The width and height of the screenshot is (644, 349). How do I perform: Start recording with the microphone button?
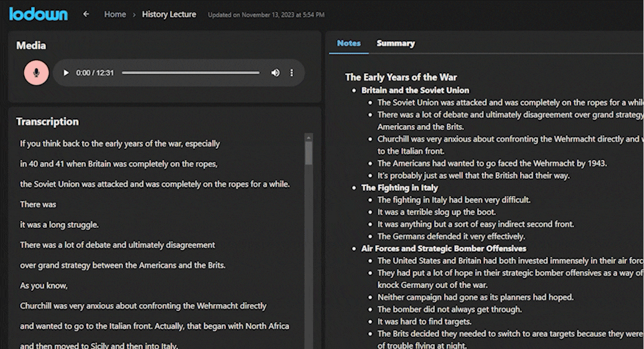pos(36,73)
